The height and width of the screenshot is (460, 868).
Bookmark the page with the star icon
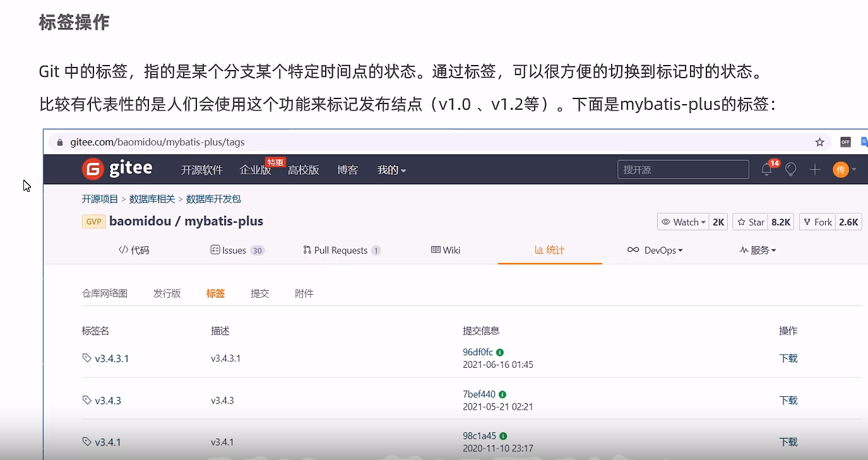(x=819, y=142)
